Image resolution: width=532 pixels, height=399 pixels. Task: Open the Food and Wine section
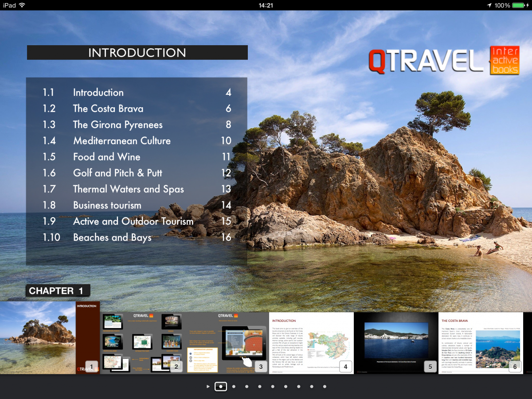137,157
